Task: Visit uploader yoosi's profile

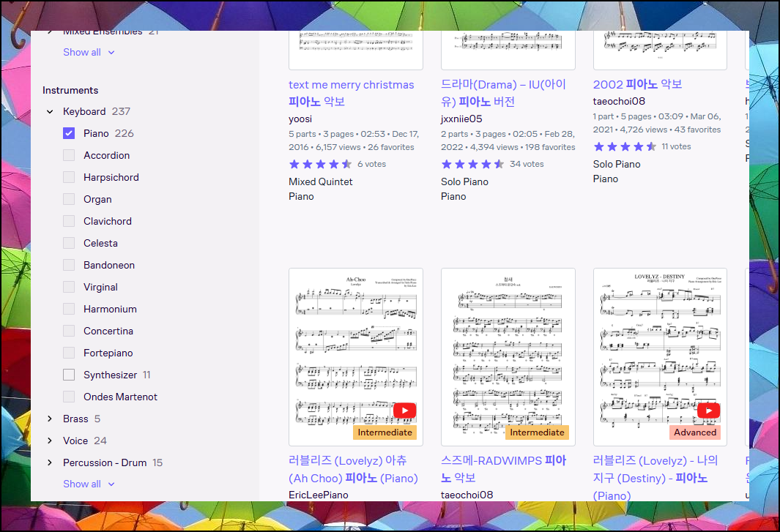Action: pyautogui.click(x=300, y=119)
